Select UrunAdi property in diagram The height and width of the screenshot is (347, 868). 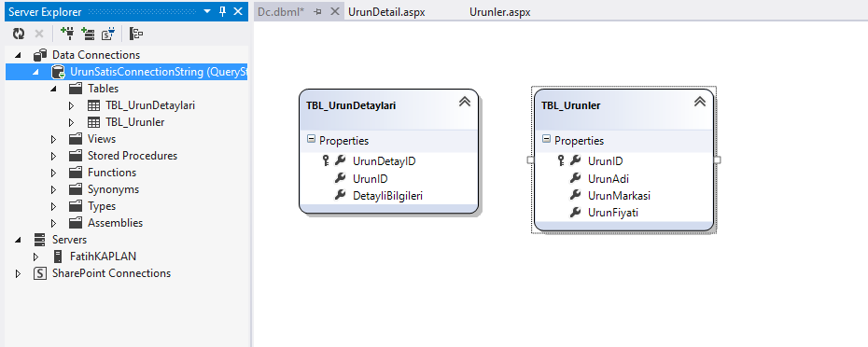click(608, 179)
